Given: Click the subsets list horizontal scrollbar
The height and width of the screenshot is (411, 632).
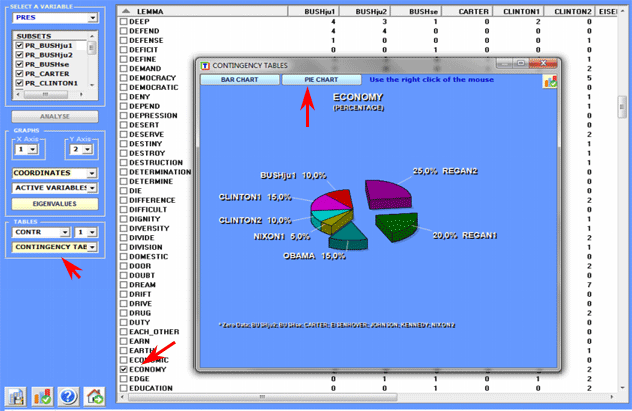Looking at the screenshot, I should [x=45, y=94].
